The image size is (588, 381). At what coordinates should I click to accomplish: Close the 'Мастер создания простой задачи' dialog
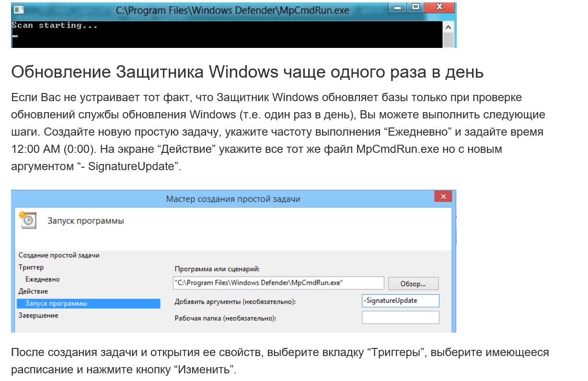pos(443,196)
